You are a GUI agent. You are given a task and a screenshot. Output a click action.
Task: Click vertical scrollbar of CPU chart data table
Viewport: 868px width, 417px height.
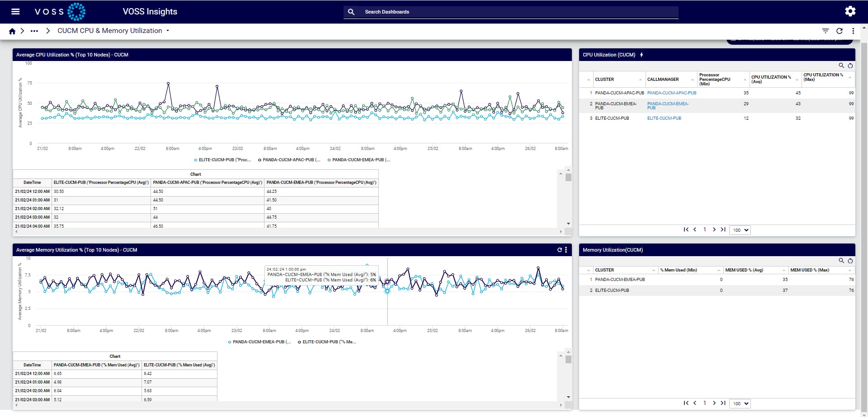tap(568, 178)
